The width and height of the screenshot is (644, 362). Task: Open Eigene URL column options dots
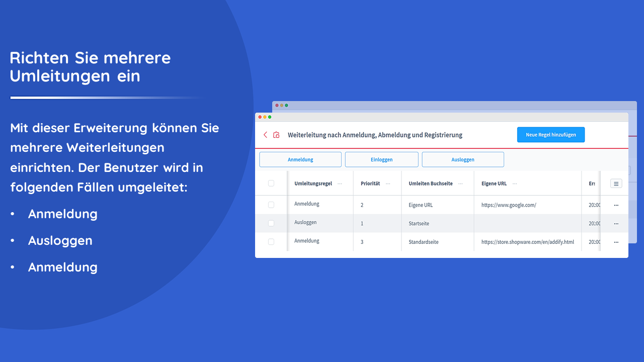(x=515, y=184)
